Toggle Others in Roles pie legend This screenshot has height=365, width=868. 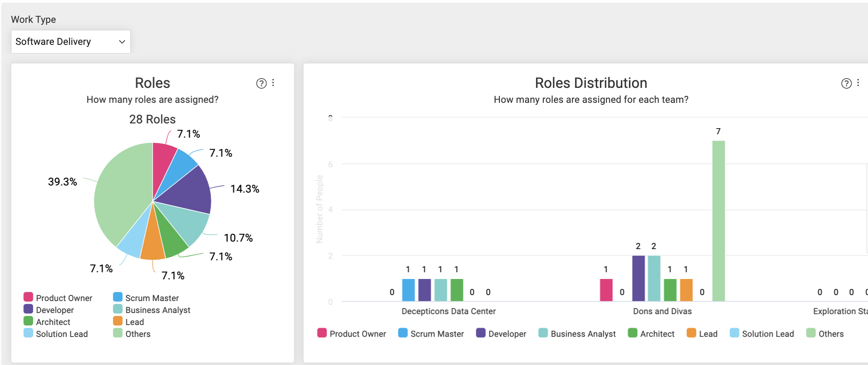[x=132, y=334]
